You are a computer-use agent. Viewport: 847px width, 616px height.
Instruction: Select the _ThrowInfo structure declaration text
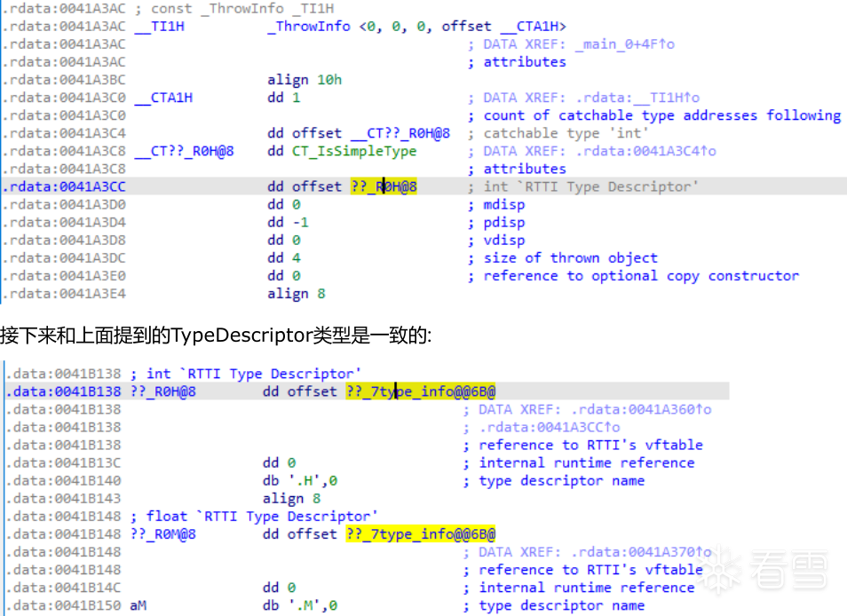[416, 27]
